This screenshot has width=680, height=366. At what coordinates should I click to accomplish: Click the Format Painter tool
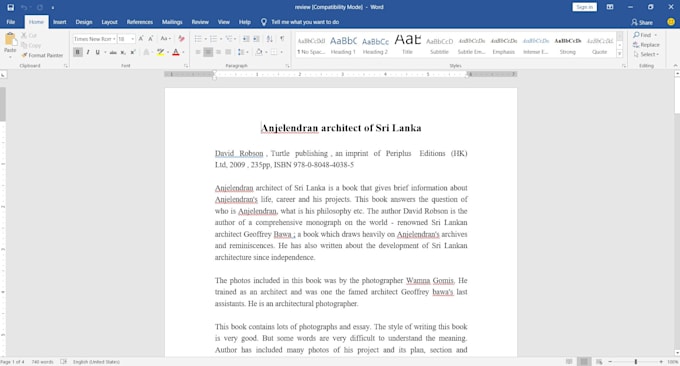click(x=42, y=55)
